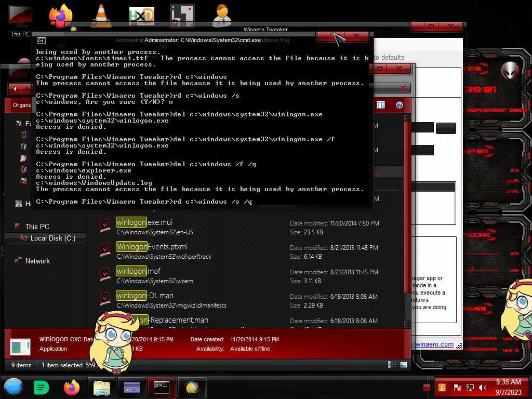Click the winlogon.exe.mui file icon

(x=105, y=225)
